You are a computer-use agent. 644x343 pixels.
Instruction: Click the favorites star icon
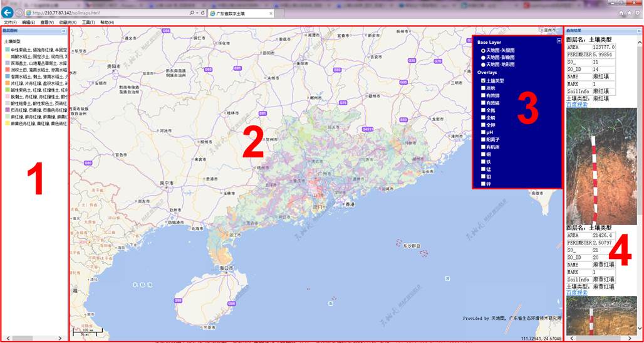pos(628,13)
